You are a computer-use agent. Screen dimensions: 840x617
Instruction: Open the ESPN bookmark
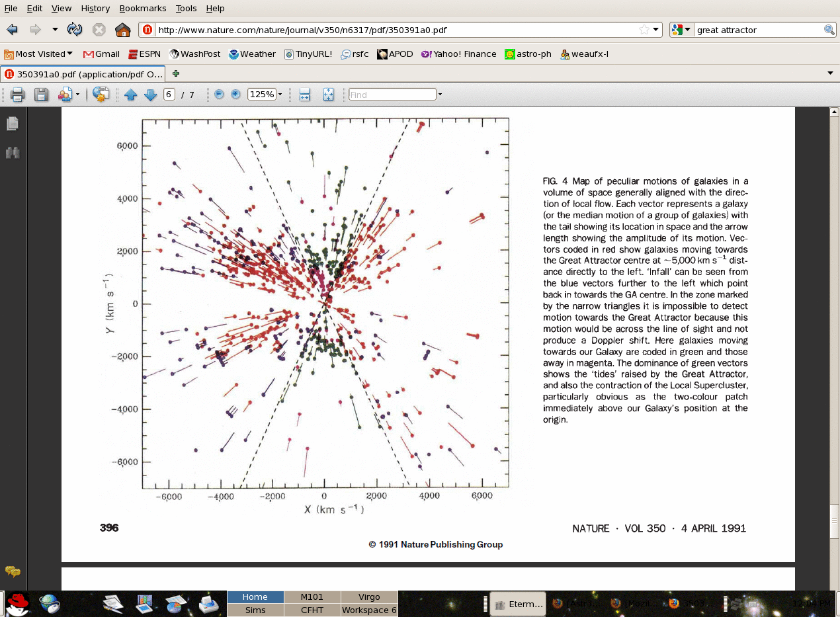tap(145, 54)
